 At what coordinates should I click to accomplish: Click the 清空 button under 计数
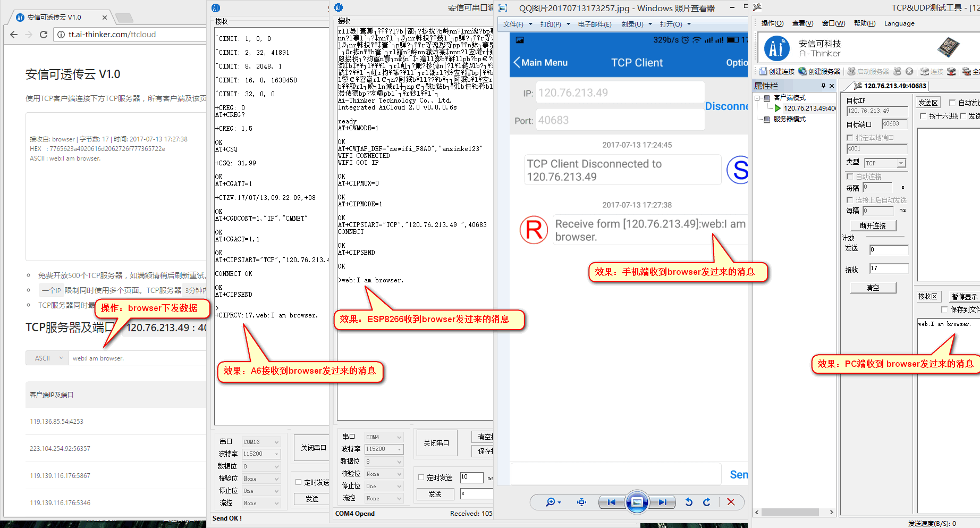click(873, 288)
